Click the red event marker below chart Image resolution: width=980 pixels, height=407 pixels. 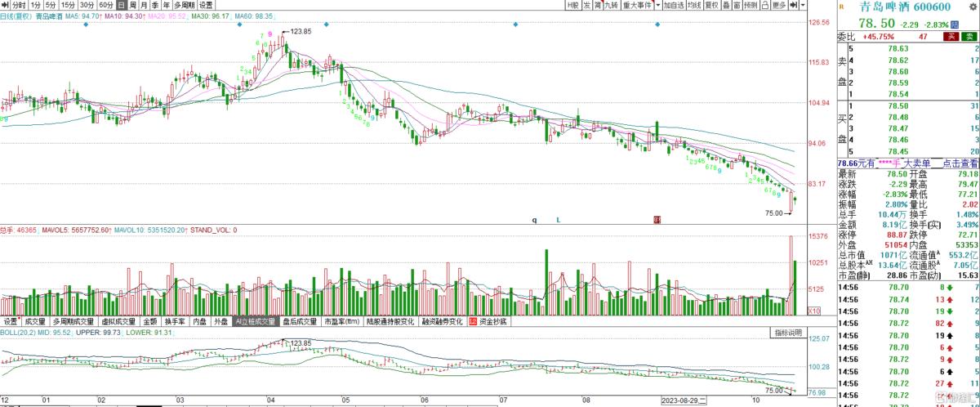tap(657, 220)
